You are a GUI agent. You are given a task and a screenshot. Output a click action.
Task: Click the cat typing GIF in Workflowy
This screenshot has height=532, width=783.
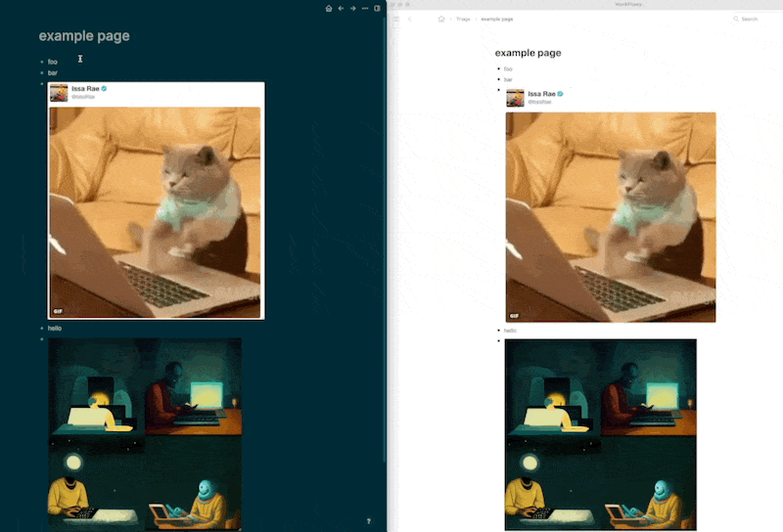[x=611, y=217]
